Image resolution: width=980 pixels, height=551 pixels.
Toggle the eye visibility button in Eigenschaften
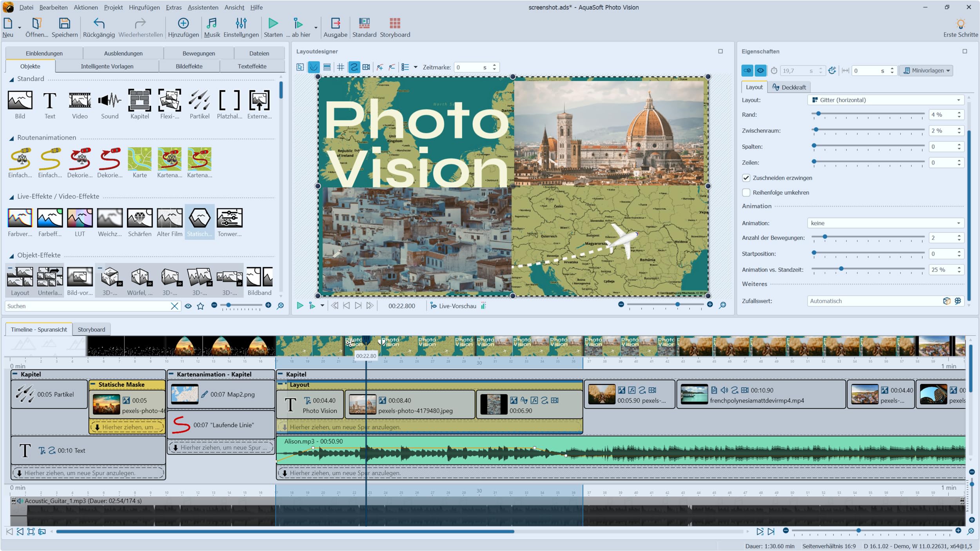pos(760,71)
